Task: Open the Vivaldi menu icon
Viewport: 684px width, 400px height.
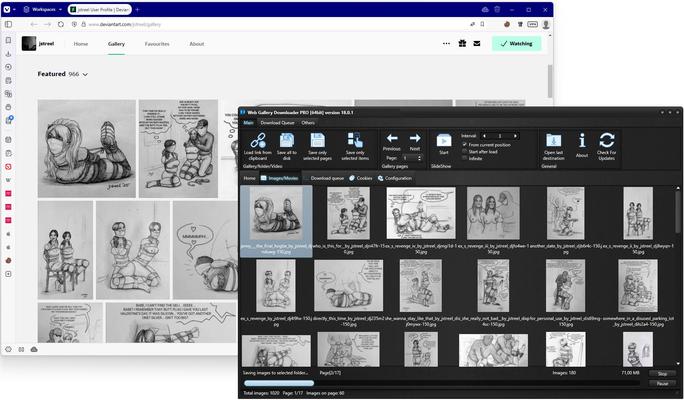Action: [x=7, y=9]
